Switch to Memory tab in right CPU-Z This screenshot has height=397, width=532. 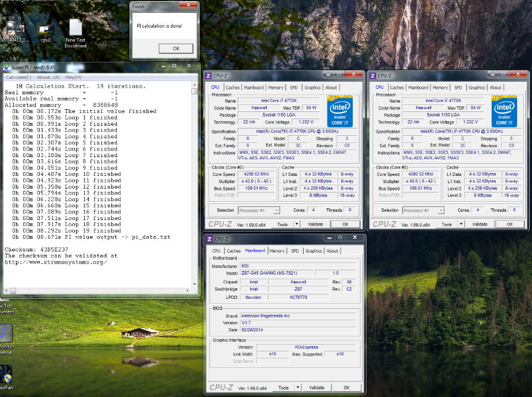pyautogui.click(x=440, y=88)
